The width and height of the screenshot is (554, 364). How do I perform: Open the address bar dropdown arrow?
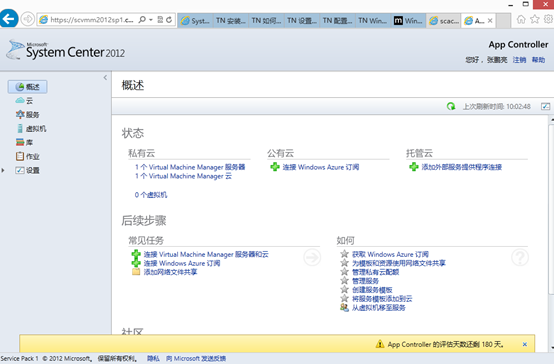point(151,20)
